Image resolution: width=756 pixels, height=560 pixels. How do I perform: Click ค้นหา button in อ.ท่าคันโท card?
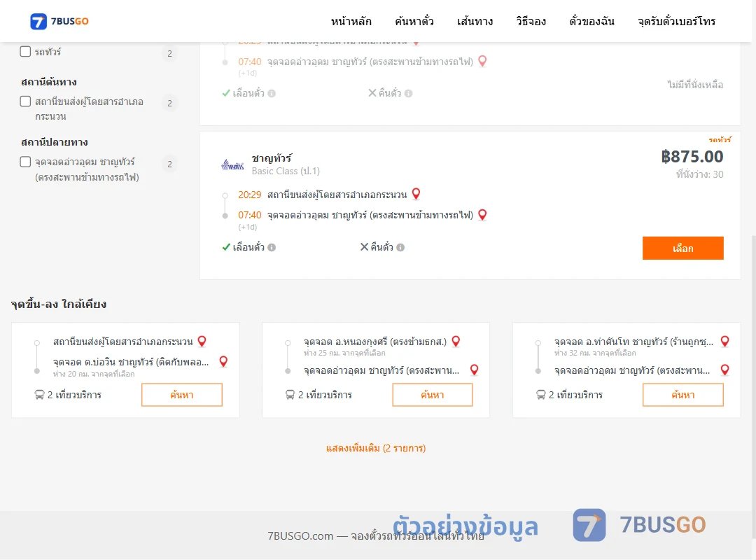point(682,395)
